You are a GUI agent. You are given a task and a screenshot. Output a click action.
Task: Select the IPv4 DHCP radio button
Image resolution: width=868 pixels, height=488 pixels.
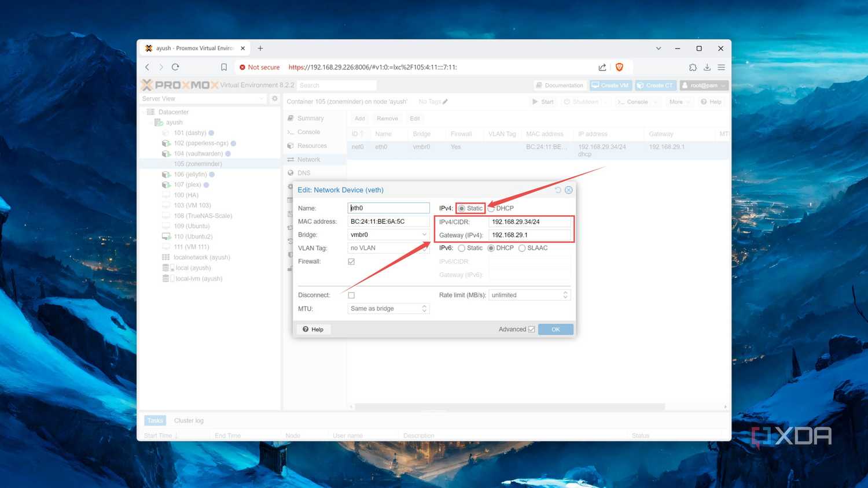[x=491, y=208]
